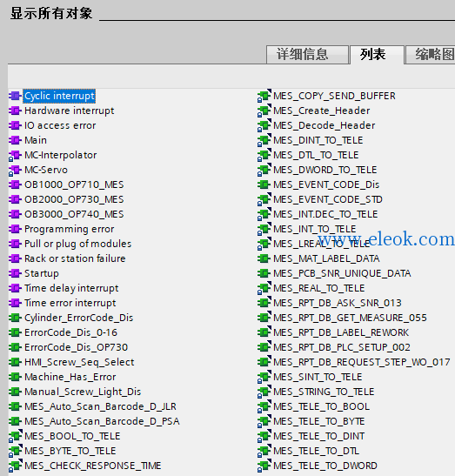455x476 pixels.
Task: Click the locked icon beside MES_BOOL_TO_TELE
Action: [x=15, y=436]
